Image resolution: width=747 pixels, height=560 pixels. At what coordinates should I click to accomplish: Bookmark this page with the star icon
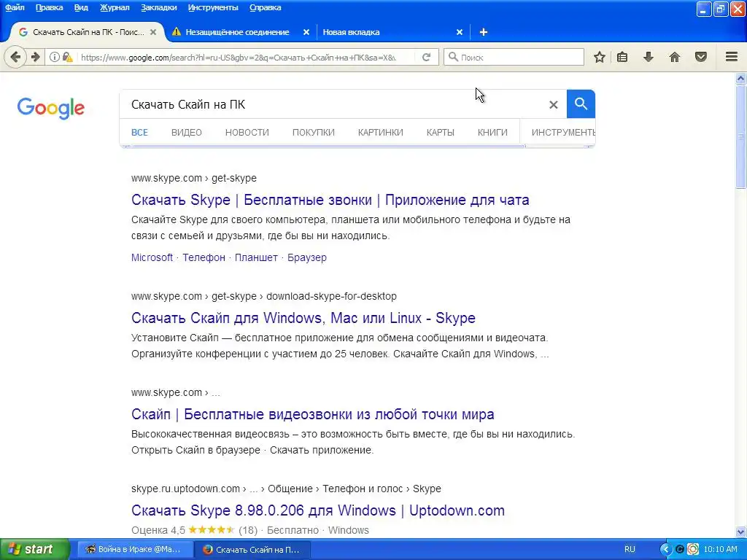tap(600, 57)
